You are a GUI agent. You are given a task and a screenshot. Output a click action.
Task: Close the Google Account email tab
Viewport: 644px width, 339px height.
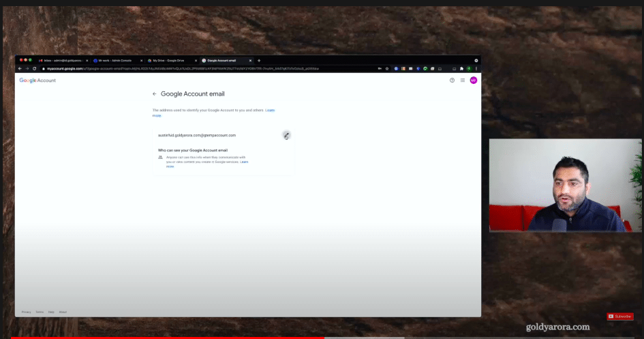click(x=250, y=61)
